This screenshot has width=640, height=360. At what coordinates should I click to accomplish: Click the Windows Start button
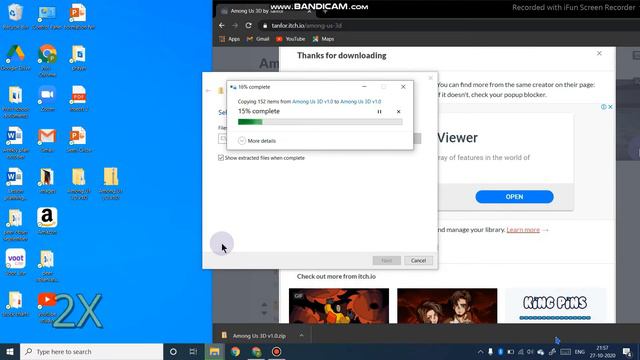coord(10,351)
